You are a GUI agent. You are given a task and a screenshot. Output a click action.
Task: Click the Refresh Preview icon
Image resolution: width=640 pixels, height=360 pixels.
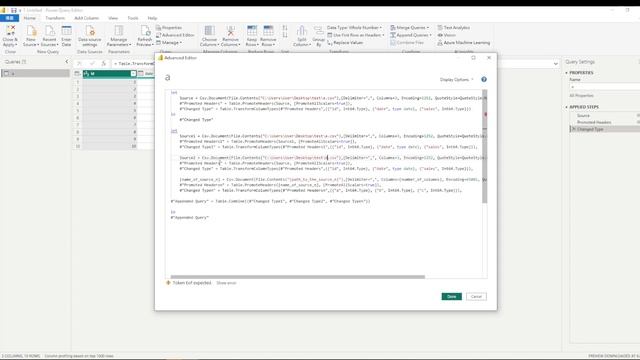(x=145, y=36)
